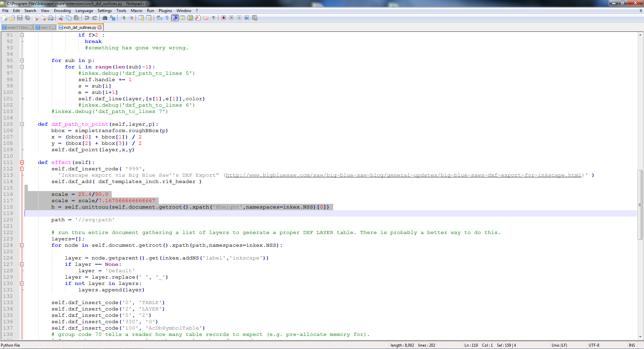Open the Search menu
The height and width of the screenshot is (349, 644).
tap(30, 11)
